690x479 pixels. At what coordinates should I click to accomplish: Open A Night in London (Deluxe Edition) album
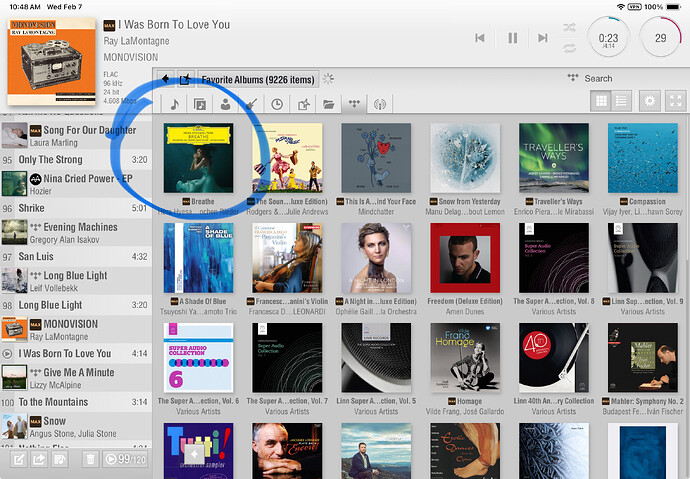click(376, 258)
